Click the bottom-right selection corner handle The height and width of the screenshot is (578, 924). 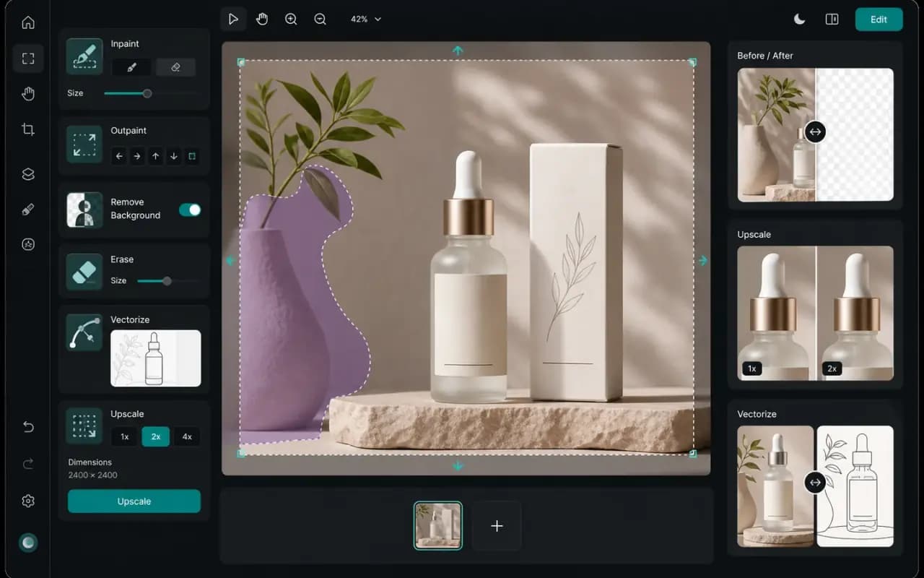[693, 453]
